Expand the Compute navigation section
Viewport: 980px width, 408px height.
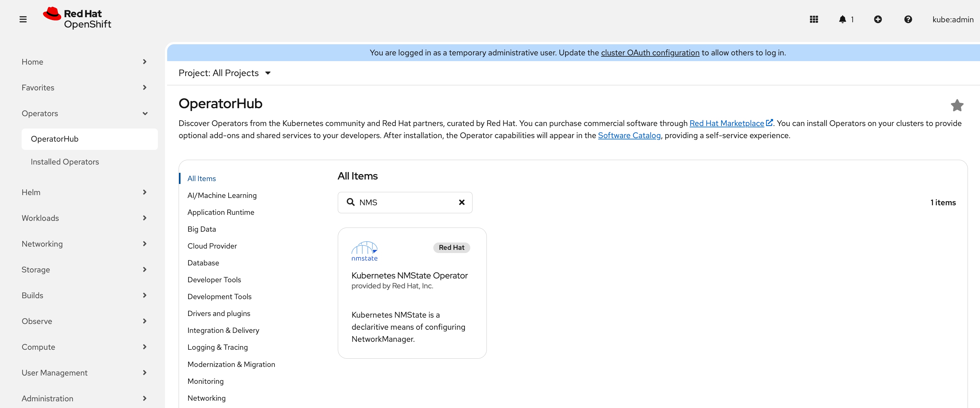[84, 347]
